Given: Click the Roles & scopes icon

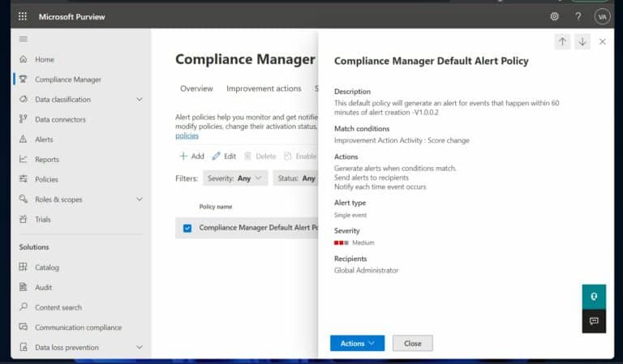Looking at the screenshot, I should [23, 199].
